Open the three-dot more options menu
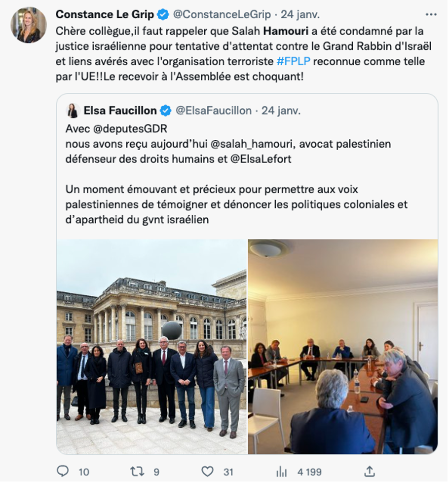448x482 pixels. (x=431, y=15)
